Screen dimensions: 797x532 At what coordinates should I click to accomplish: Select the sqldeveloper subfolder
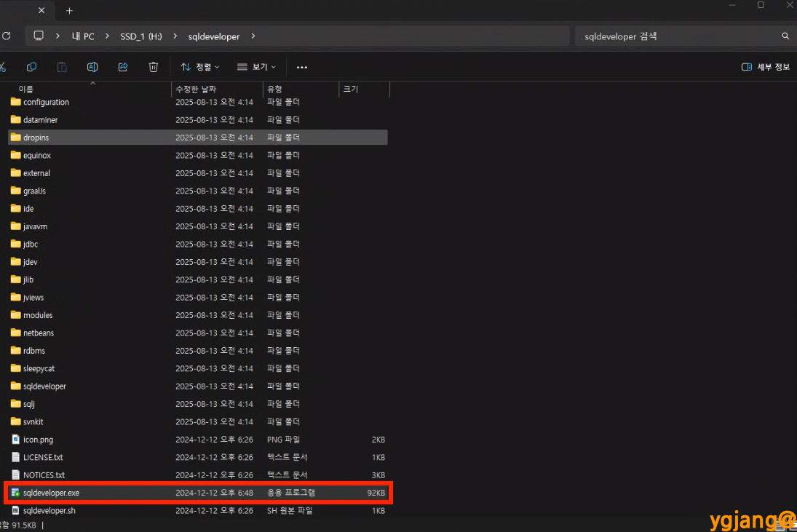[x=198, y=386]
